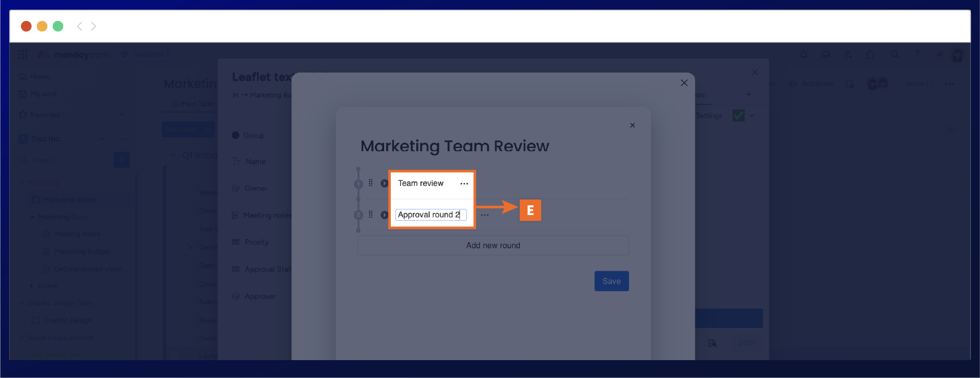Click the search magnifier in top bar
Screen dimensions: 980x378
pos(895,55)
